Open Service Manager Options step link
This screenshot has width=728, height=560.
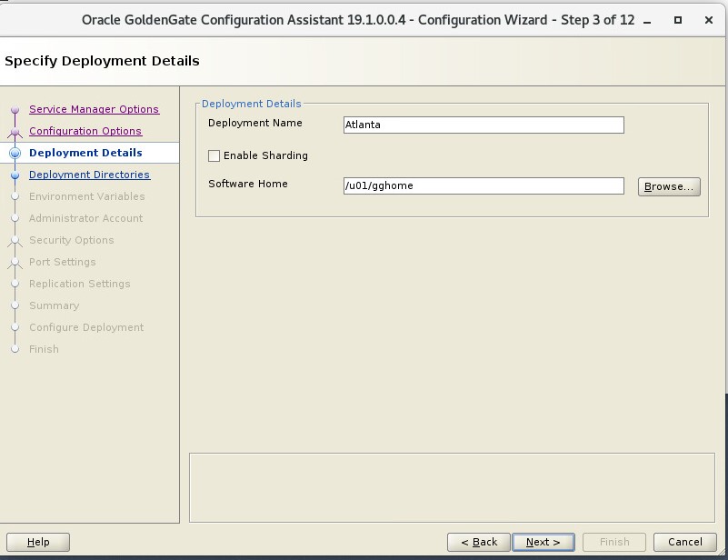(x=95, y=109)
